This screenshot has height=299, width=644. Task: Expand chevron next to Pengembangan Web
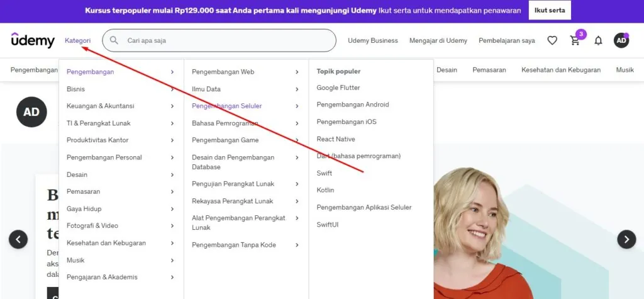(x=297, y=72)
